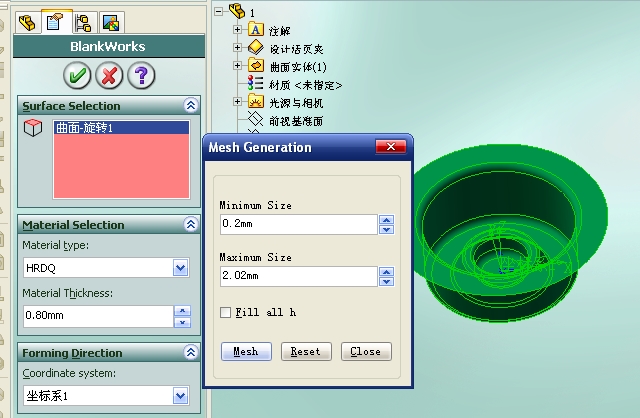Screen dimensions: 640x418
Task: Open the FeatureManager design tree tab
Action: (27, 22)
